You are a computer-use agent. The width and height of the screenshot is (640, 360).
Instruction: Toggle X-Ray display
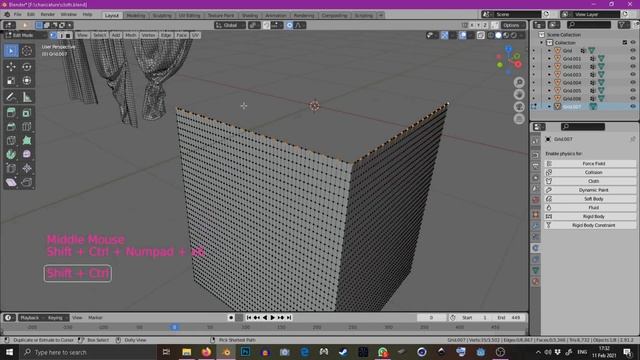pyautogui.click(x=481, y=36)
